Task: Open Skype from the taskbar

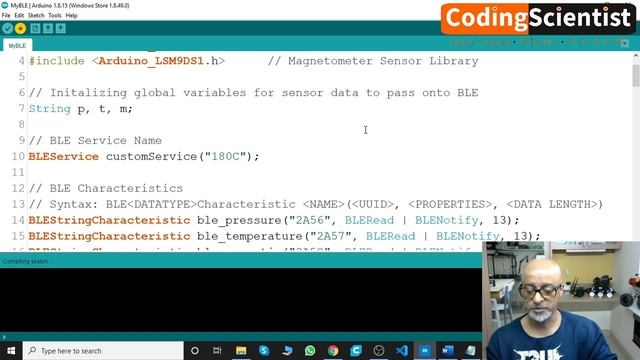Action: 264,351
